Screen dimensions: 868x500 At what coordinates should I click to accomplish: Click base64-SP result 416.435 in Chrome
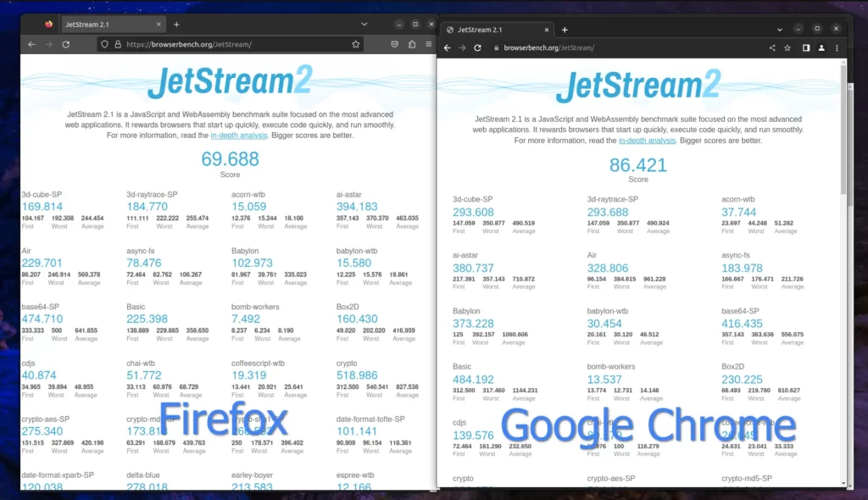pos(742,324)
